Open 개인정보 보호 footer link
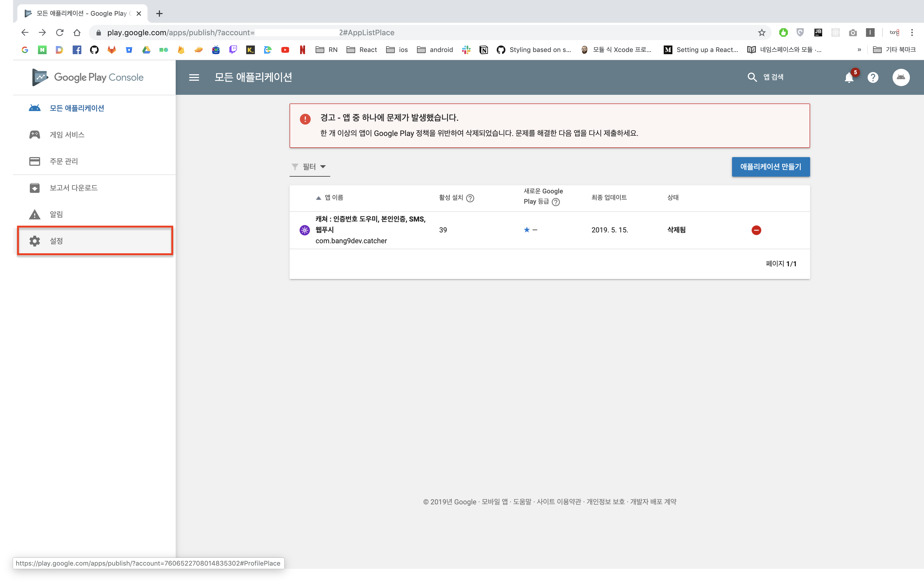The width and height of the screenshot is (924, 584). click(x=605, y=502)
